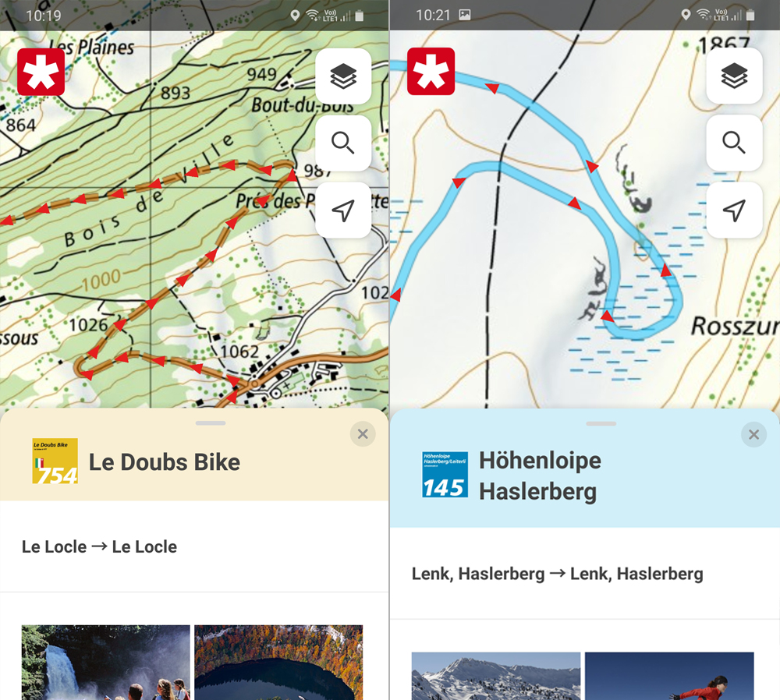Open the red SwitzerlandMobility logo on the left screen

[41, 72]
